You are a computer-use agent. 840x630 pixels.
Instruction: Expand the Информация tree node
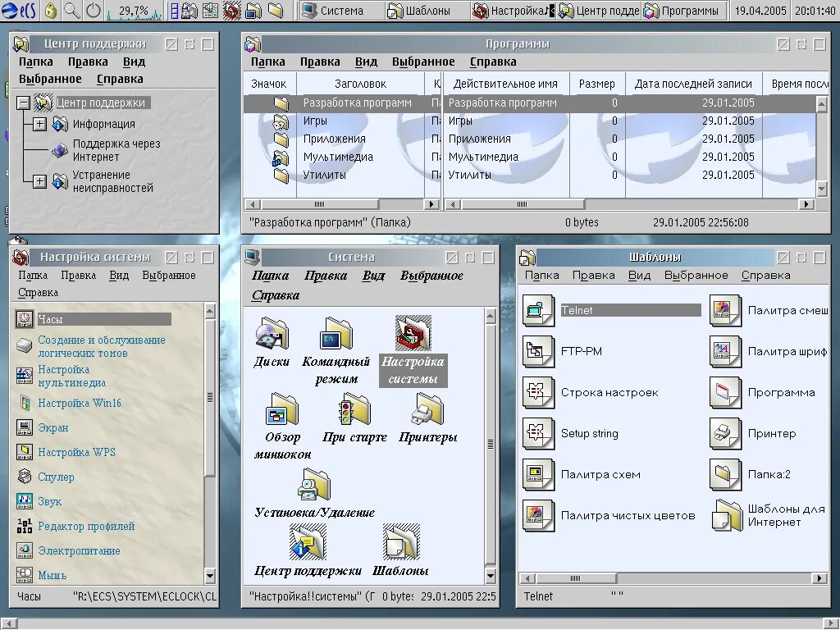coord(39,124)
